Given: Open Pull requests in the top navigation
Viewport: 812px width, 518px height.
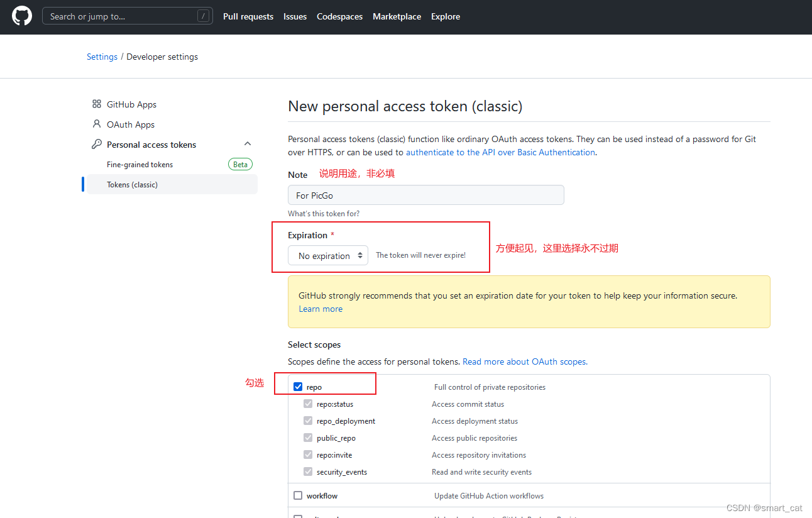Looking at the screenshot, I should coord(248,16).
